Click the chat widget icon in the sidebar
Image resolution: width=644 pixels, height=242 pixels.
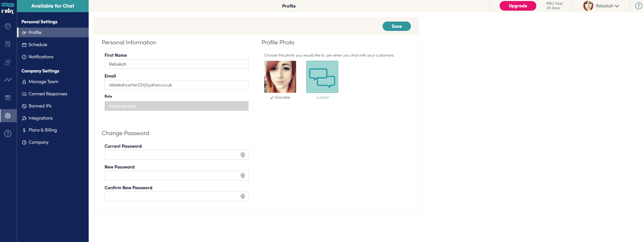pyautogui.click(x=8, y=98)
